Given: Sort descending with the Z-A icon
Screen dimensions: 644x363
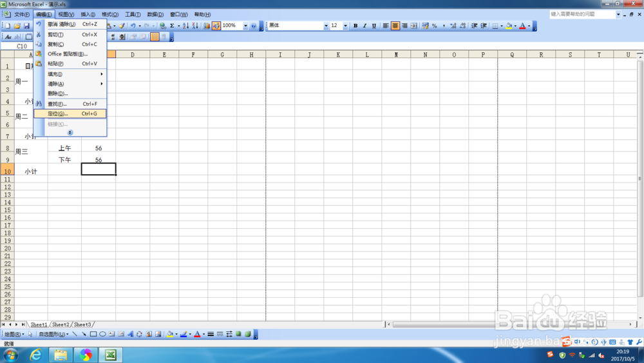Looking at the screenshot, I should pos(195,26).
